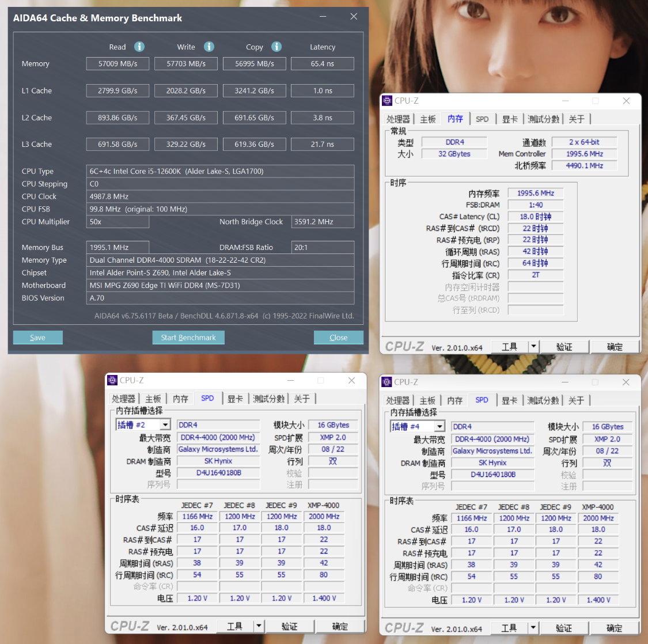This screenshot has height=644, width=648.
Task: Click the CPU-Z title bar icon in the slot #4 window
Action: click(x=386, y=381)
